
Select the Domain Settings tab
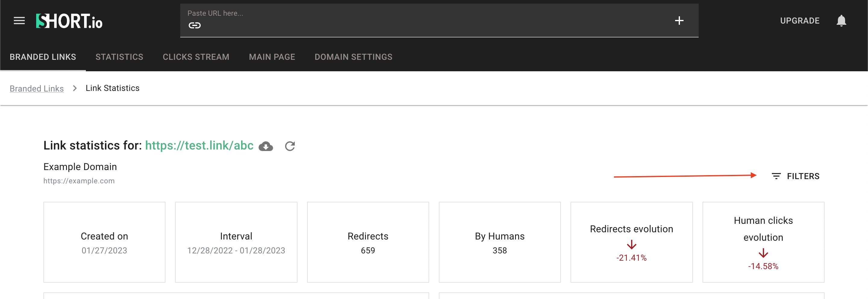pyautogui.click(x=353, y=57)
